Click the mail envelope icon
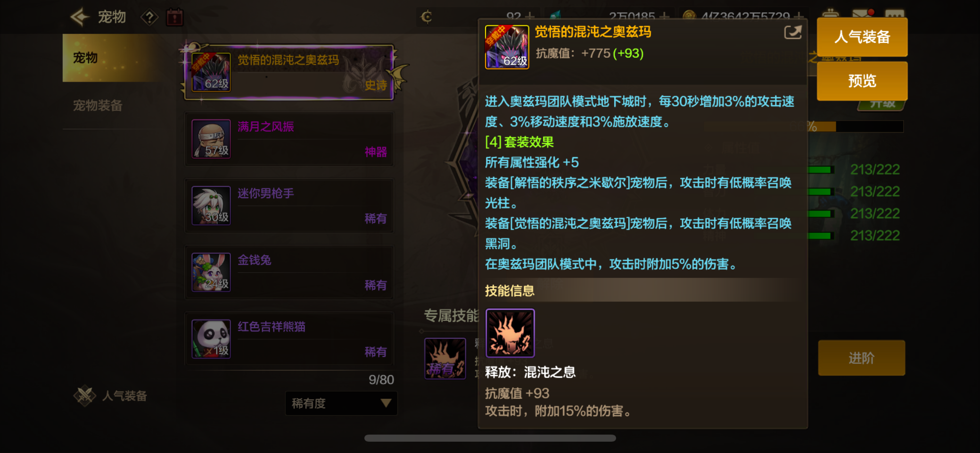This screenshot has height=453, width=980. tap(862, 14)
